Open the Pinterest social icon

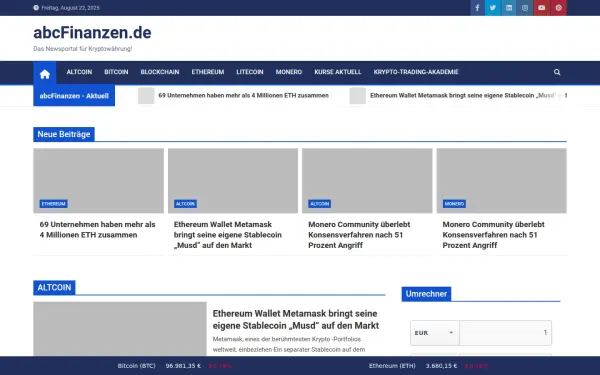click(559, 8)
